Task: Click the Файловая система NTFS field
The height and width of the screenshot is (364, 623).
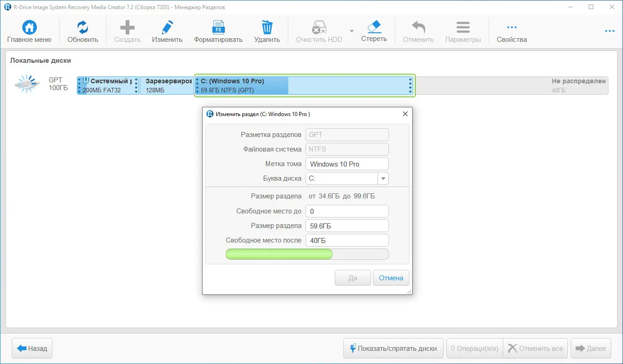Action: 347,149
